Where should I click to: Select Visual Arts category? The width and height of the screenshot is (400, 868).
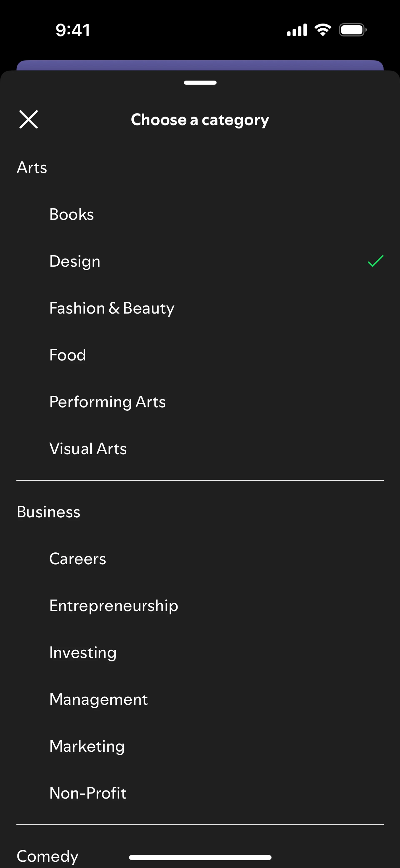pos(88,449)
